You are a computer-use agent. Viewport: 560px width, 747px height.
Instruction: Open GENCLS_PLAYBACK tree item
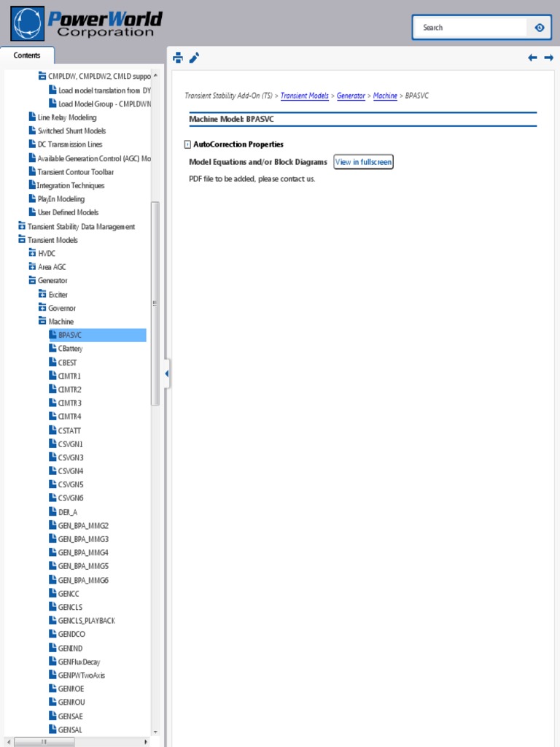pyautogui.click(x=87, y=620)
